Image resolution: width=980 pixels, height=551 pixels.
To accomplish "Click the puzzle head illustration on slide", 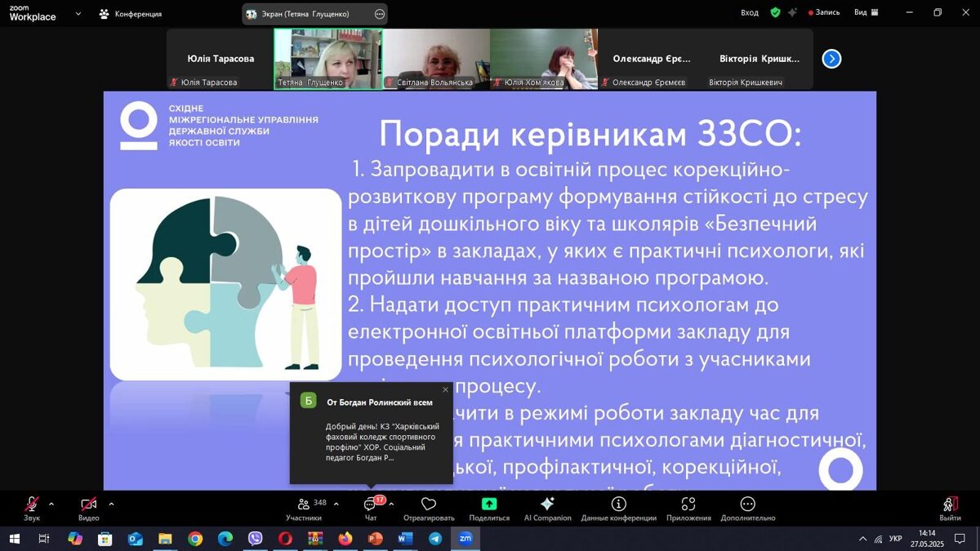I will (225, 284).
